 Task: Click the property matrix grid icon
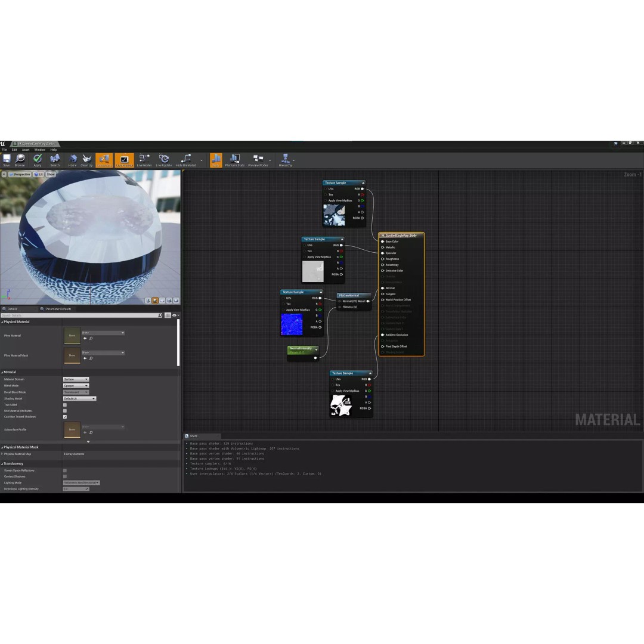tap(168, 315)
